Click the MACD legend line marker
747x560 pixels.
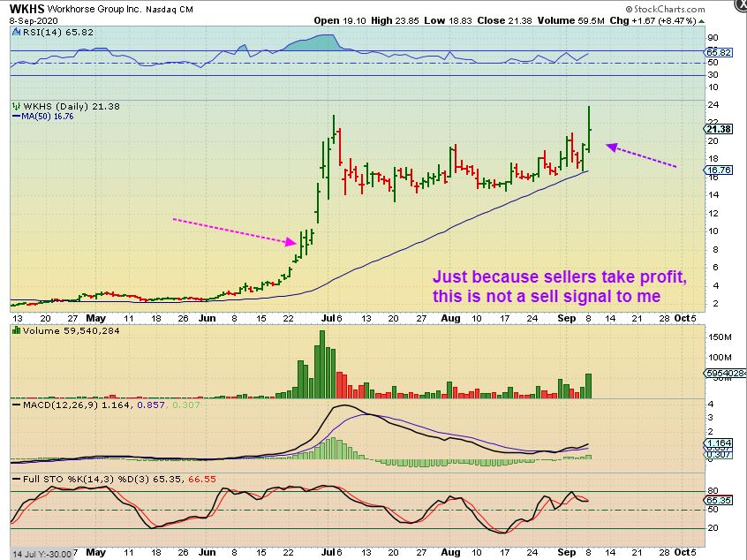[x=16, y=405]
